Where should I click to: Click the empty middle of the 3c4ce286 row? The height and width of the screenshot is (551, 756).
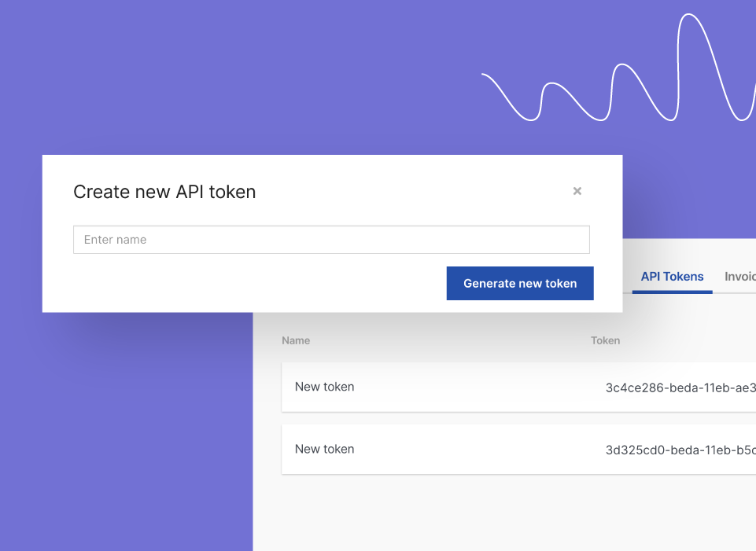coord(480,387)
